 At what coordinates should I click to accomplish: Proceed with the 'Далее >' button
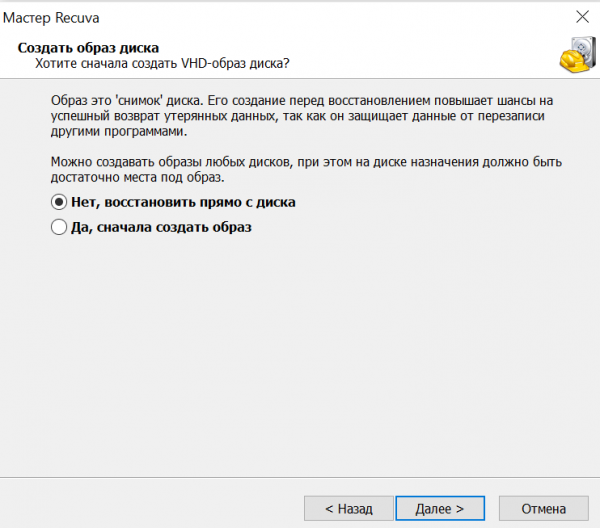click(x=440, y=508)
